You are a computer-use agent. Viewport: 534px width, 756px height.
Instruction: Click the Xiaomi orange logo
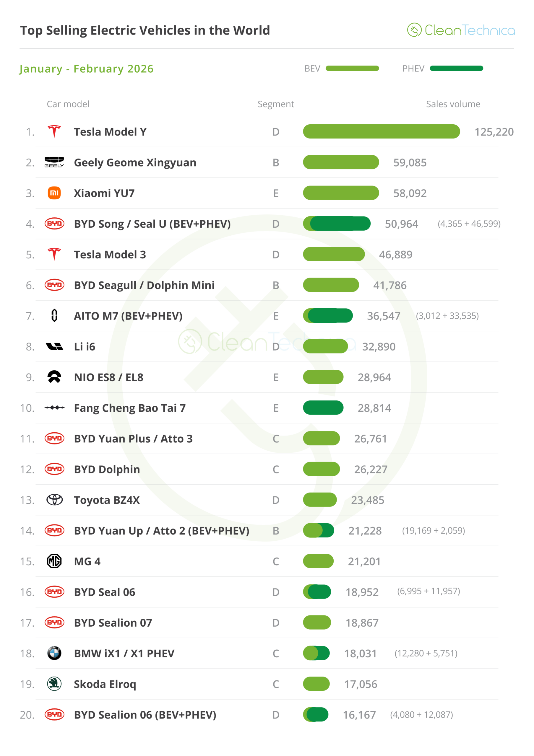(x=54, y=193)
